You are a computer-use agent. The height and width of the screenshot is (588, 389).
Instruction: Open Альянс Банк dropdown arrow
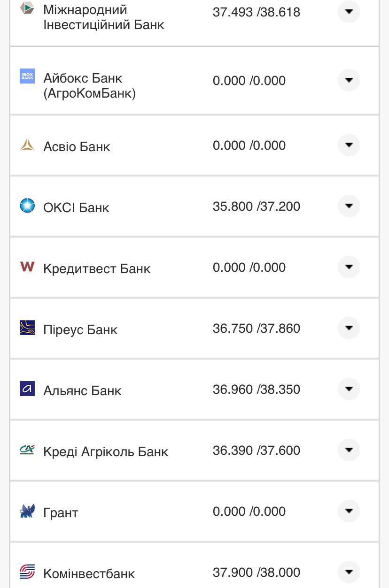(349, 389)
